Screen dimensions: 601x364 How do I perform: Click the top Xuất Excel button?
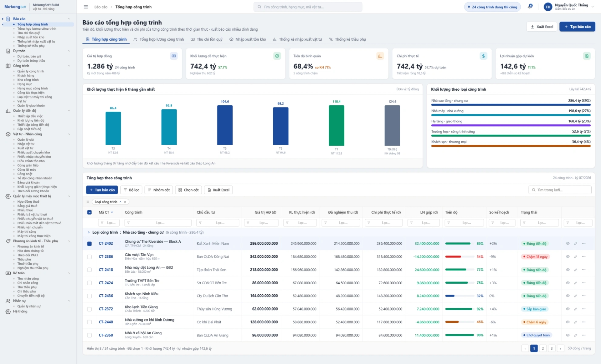coord(542,27)
